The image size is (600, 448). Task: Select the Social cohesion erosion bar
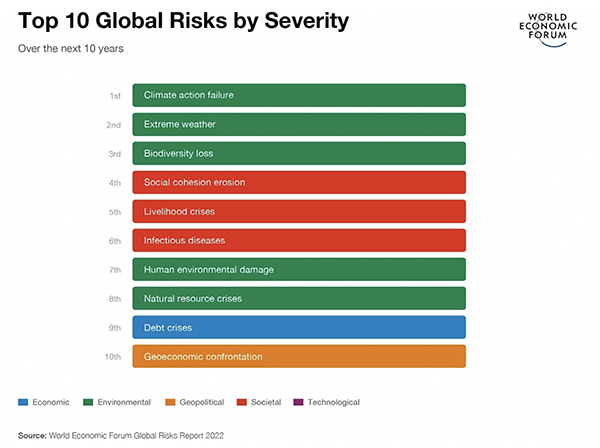[299, 182]
